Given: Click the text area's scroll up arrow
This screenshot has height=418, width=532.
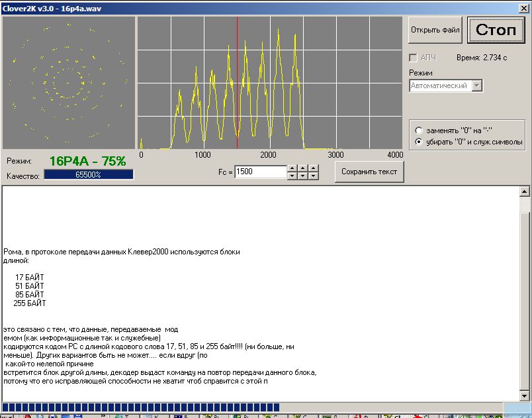Looking at the screenshot, I should [x=524, y=192].
